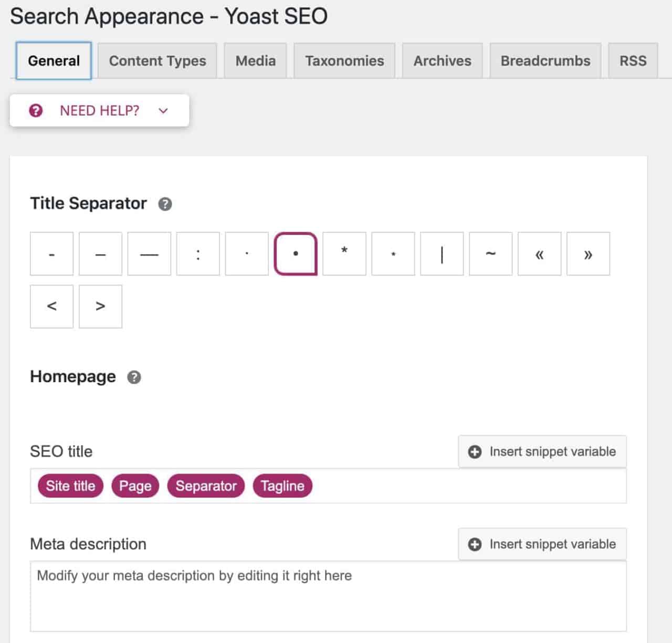
Task: Insert snippet variable for SEO title
Action: 542,451
